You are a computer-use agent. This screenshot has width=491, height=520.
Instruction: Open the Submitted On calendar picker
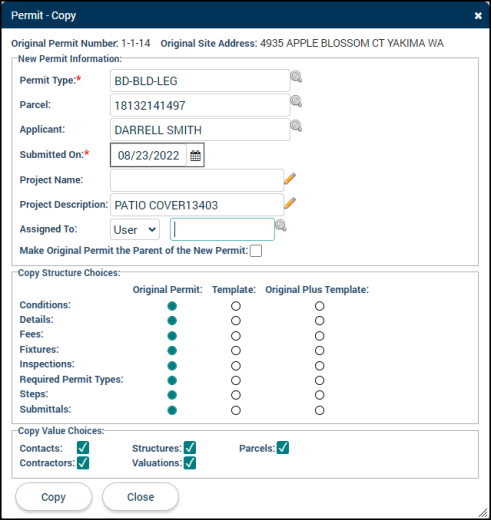195,155
